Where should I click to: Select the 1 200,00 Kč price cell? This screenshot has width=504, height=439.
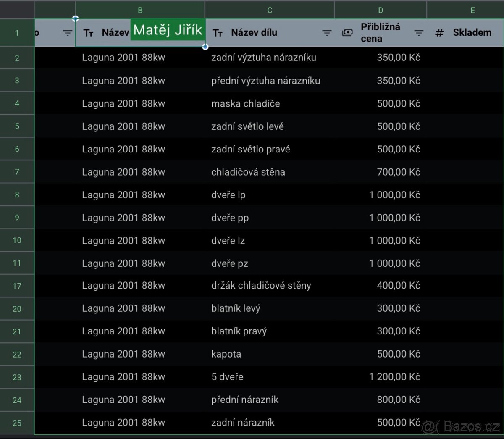tap(394, 377)
